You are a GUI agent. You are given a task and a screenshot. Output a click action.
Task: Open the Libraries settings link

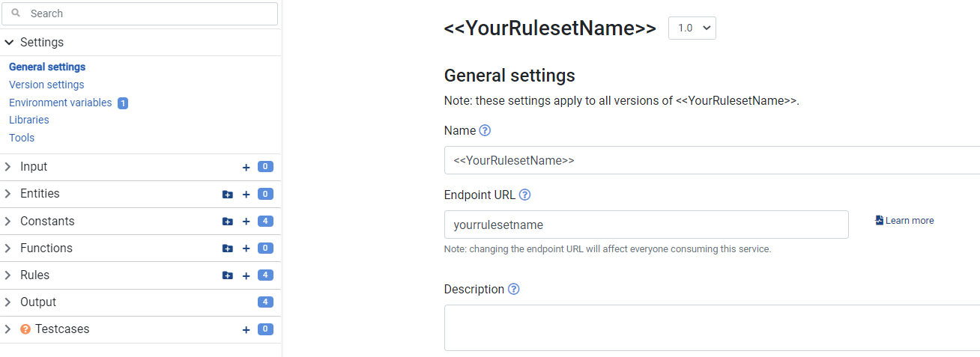tap(29, 120)
